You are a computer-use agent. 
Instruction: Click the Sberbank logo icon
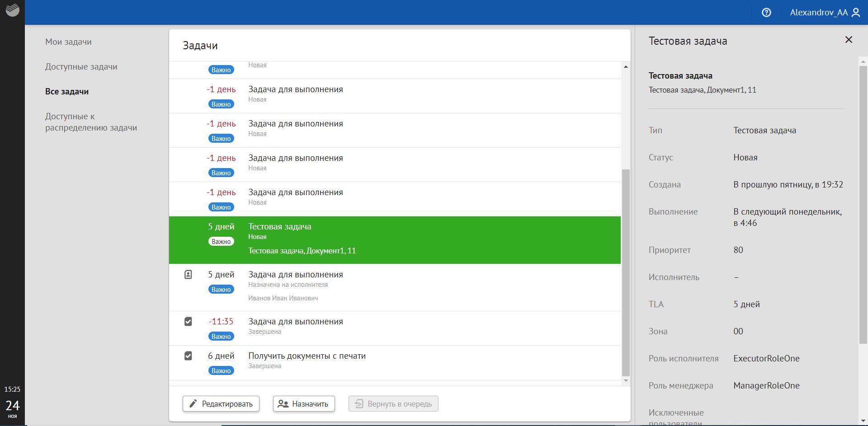tap(12, 10)
